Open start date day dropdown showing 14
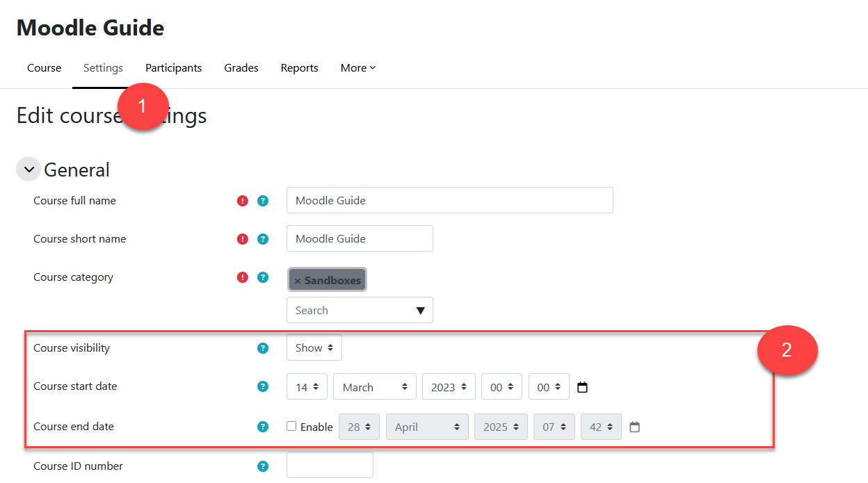This screenshot has width=868, height=483. click(307, 386)
